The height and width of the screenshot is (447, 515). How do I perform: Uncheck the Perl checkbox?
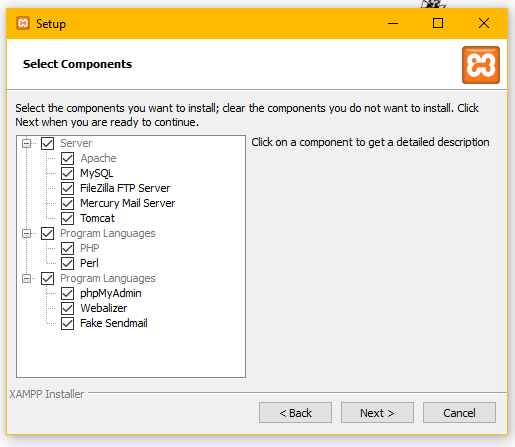pyautogui.click(x=67, y=263)
